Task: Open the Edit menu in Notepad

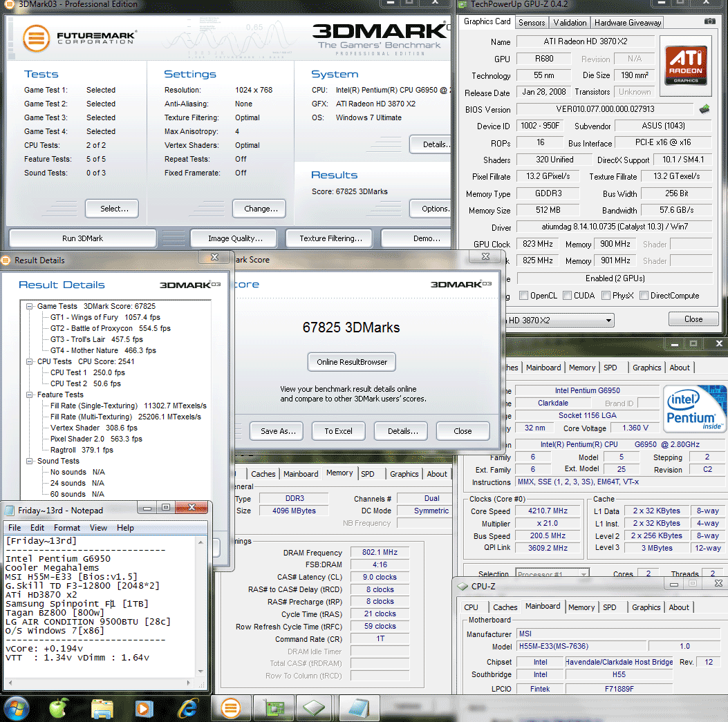Action: pyautogui.click(x=37, y=528)
